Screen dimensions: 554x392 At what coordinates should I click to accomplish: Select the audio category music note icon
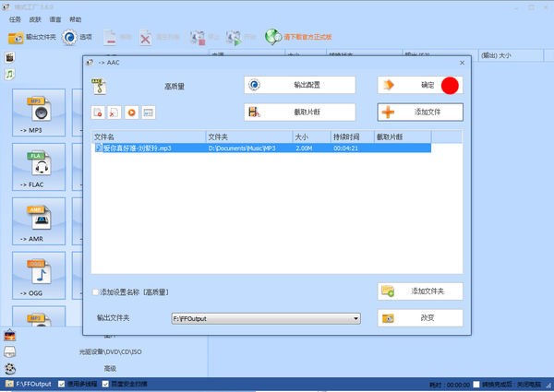[9, 74]
